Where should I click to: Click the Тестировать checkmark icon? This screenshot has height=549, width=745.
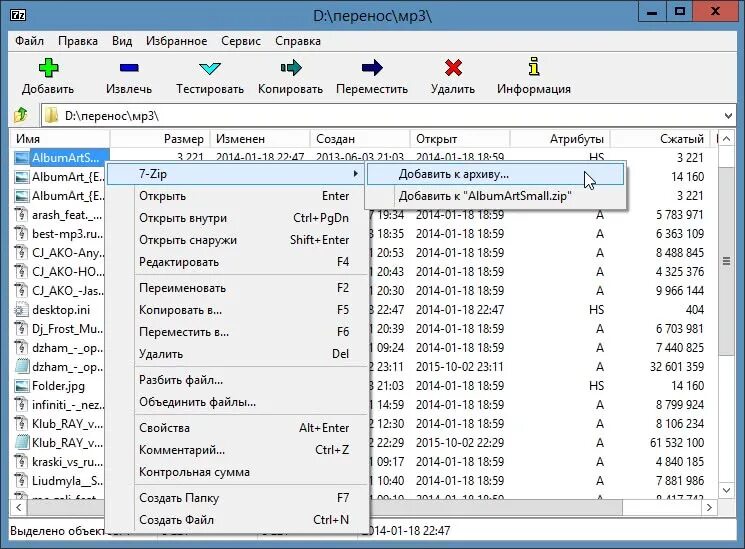click(x=210, y=68)
